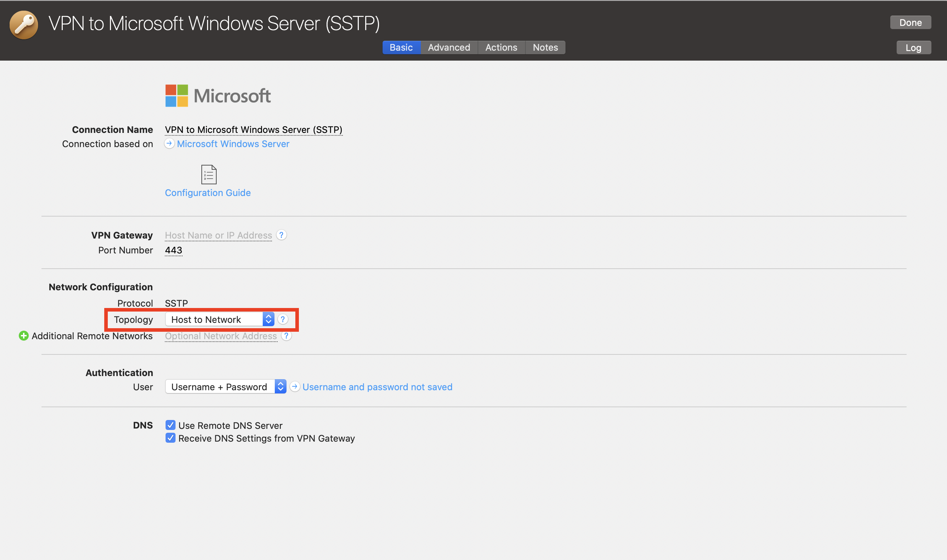Screen dimensions: 947x560
Task: Add an additional remote network with plus icon
Action: point(23,336)
